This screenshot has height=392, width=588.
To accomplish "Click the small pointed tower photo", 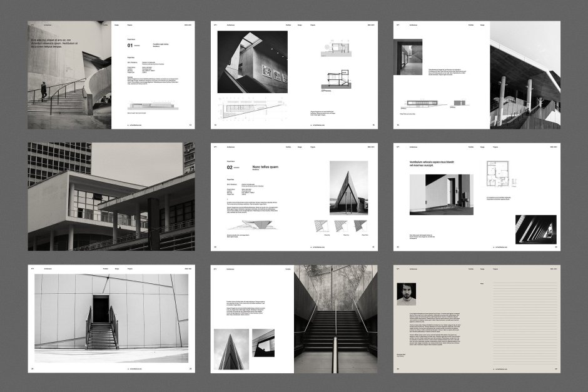I will pyautogui.click(x=231, y=349).
